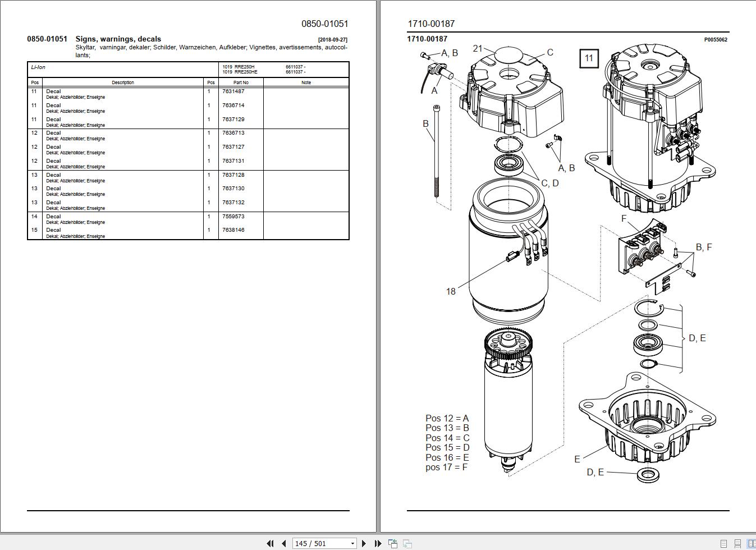This screenshot has width=756, height=550.
Task: Click the go-to-next-view icon
Action: [x=407, y=543]
